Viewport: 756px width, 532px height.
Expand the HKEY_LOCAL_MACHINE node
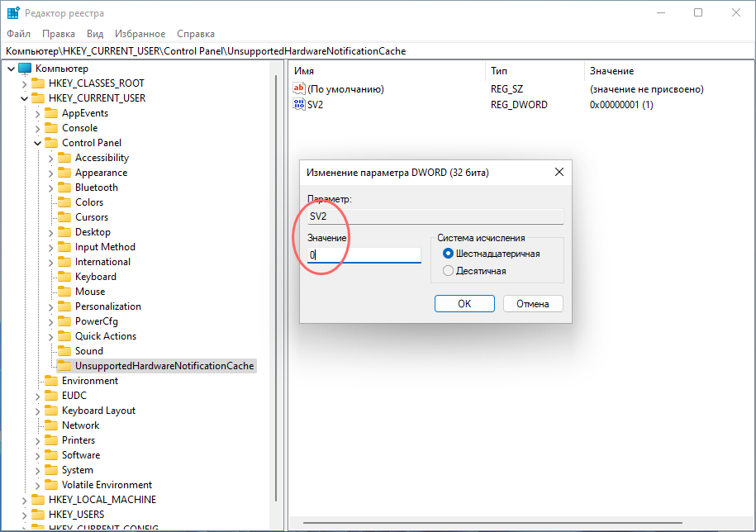coord(24,501)
